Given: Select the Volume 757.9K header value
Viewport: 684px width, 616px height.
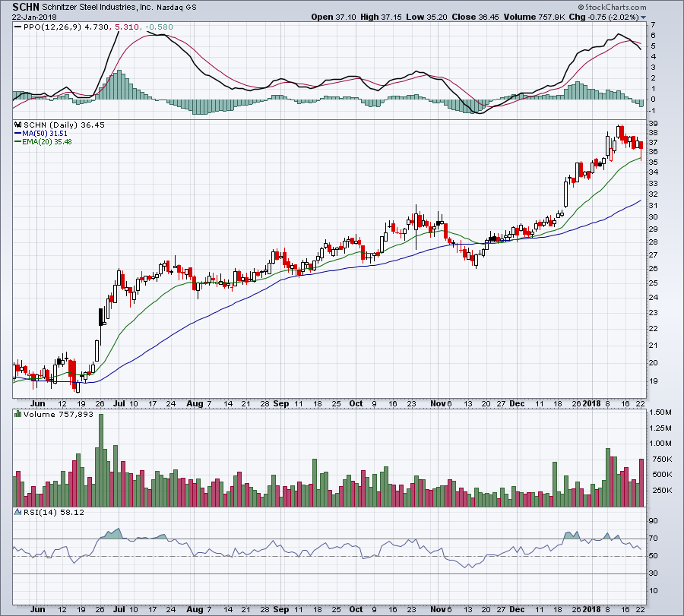Looking at the screenshot, I should pos(534,17).
